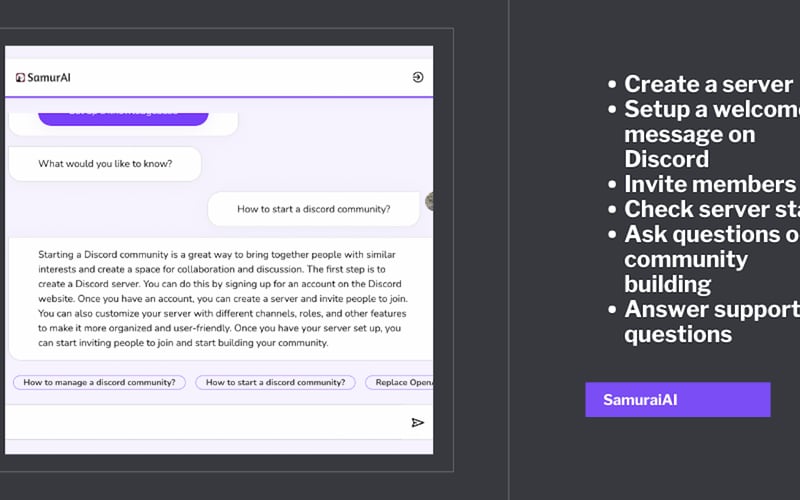Image resolution: width=800 pixels, height=500 pixels.
Task: Select 'How to start a discord community?' suggestion chip
Action: pyautogui.click(x=276, y=383)
